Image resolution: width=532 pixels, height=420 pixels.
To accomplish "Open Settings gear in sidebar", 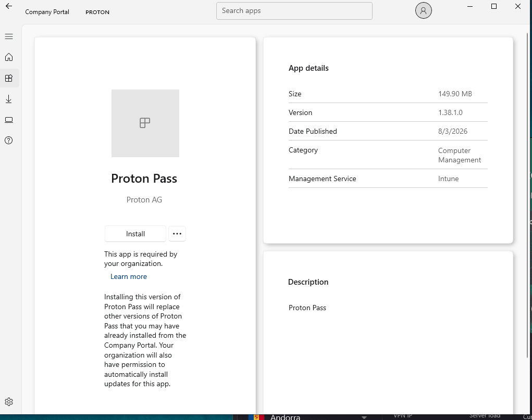I will (x=9, y=402).
